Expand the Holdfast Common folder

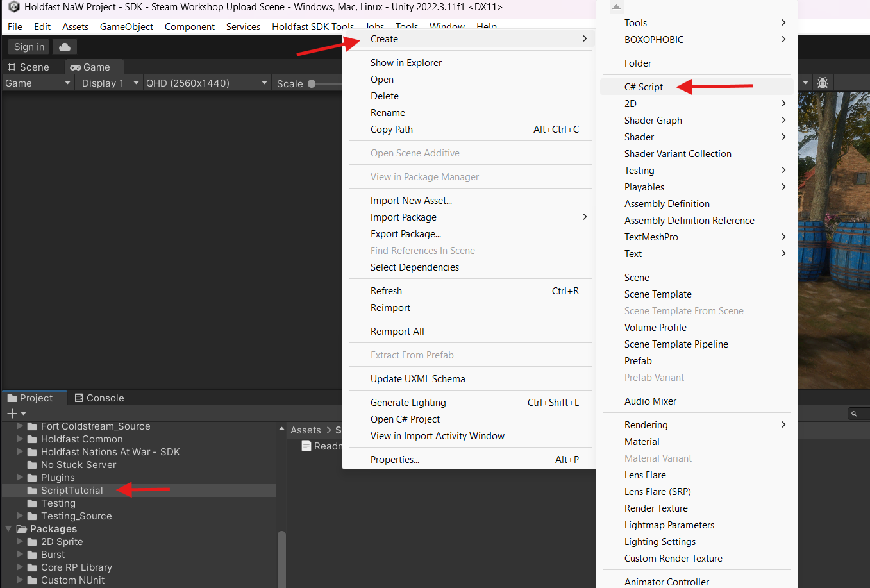coord(20,439)
